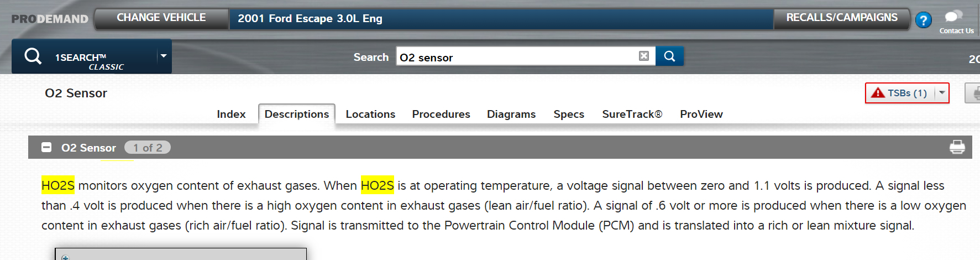Screen dimensions: 980x260
Task: Open the Diagrams tab
Action: point(511,114)
